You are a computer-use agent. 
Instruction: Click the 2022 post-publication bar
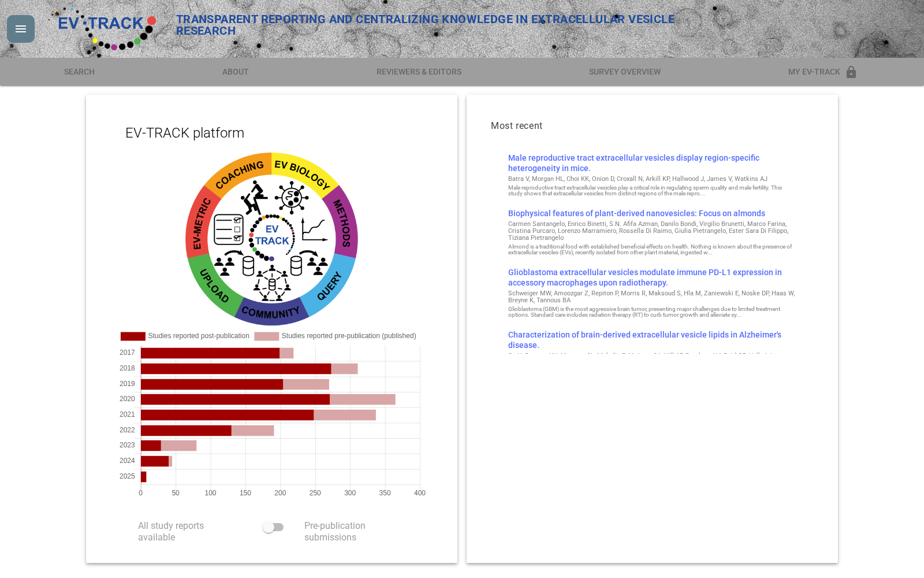coord(186,431)
